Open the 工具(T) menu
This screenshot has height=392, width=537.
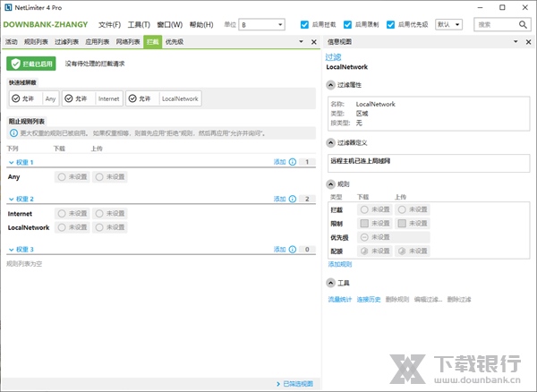[139, 24]
